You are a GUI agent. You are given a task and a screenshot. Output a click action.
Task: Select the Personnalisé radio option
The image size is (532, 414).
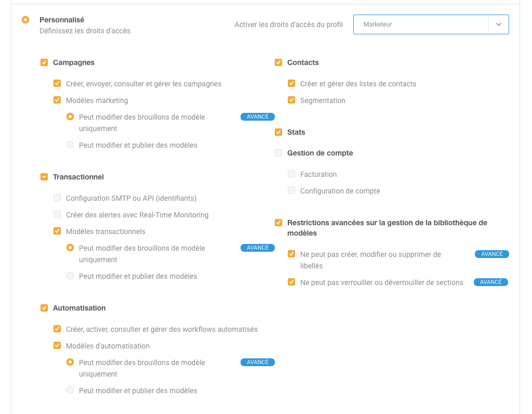[x=25, y=20]
